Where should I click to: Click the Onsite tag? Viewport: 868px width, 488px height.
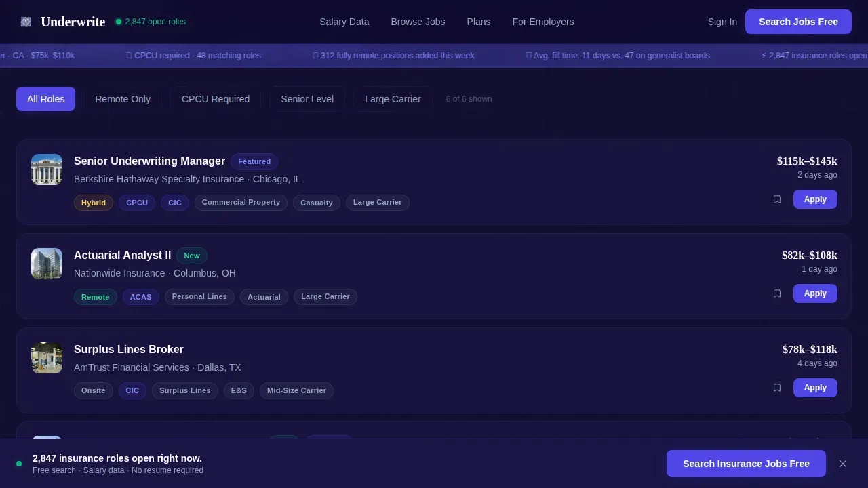(x=94, y=391)
